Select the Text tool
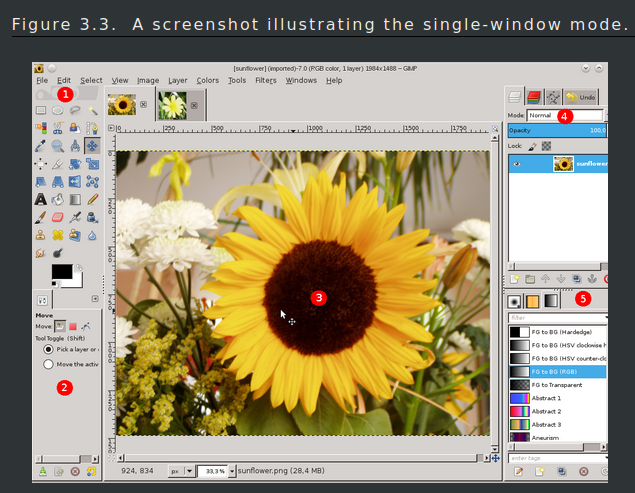The image size is (635, 493). [x=41, y=199]
